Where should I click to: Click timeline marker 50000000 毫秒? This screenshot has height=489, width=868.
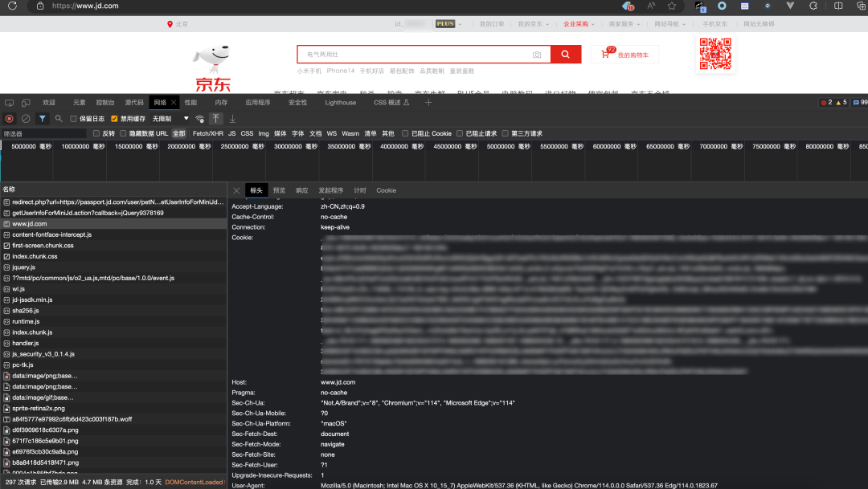pyautogui.click(x=508, y=147)
